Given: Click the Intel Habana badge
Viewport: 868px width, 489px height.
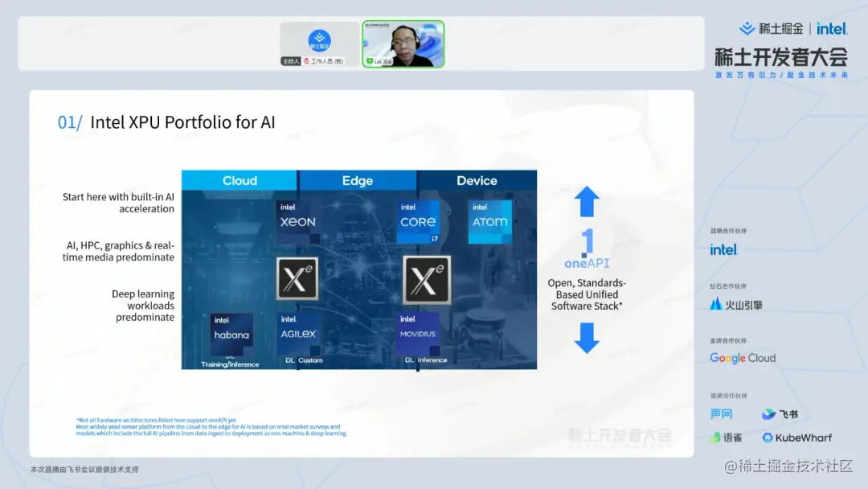Looking at the screenshot, I should click(x=231, y=334).
